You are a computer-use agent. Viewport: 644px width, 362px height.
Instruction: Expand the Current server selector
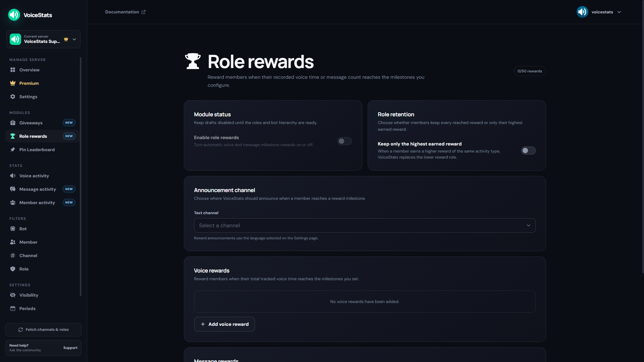[x=43, y=39]
